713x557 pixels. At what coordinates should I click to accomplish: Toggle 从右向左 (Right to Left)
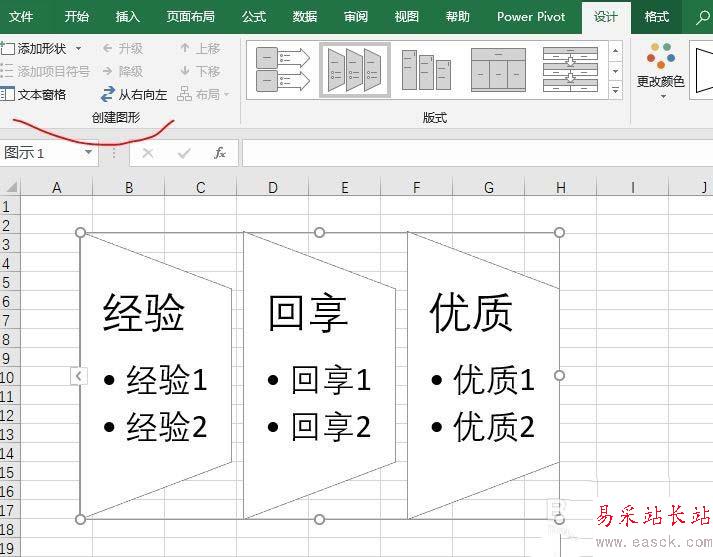(134, 95)
